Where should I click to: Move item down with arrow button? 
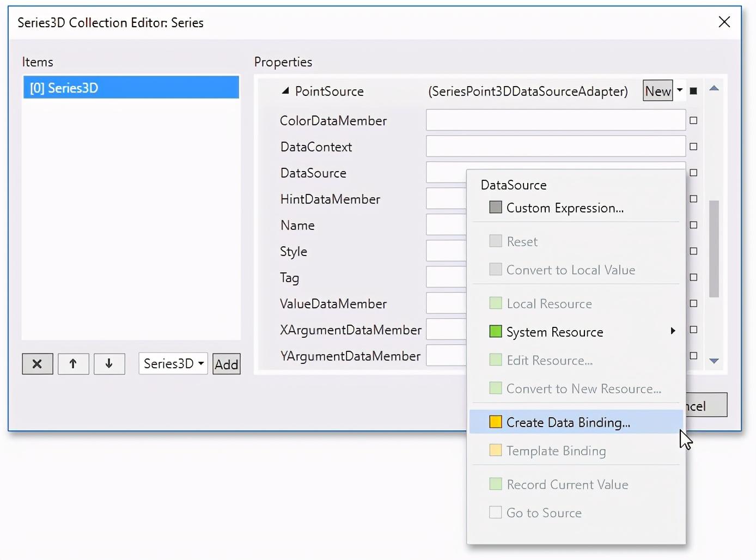click(109, 364)
